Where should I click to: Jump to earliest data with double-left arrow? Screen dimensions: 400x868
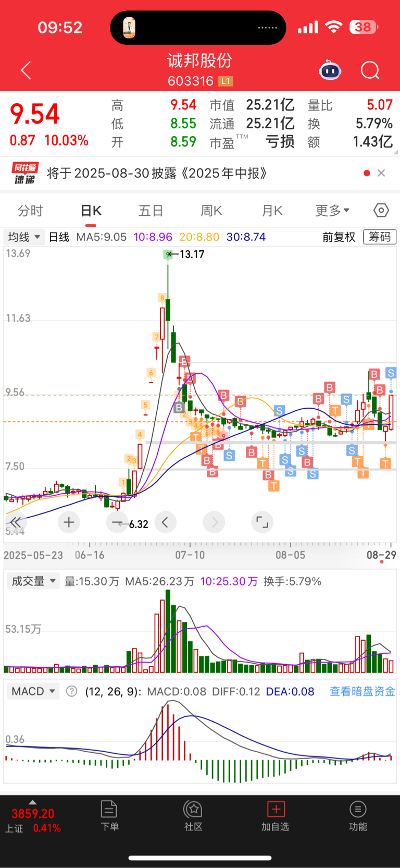[16, 522]
